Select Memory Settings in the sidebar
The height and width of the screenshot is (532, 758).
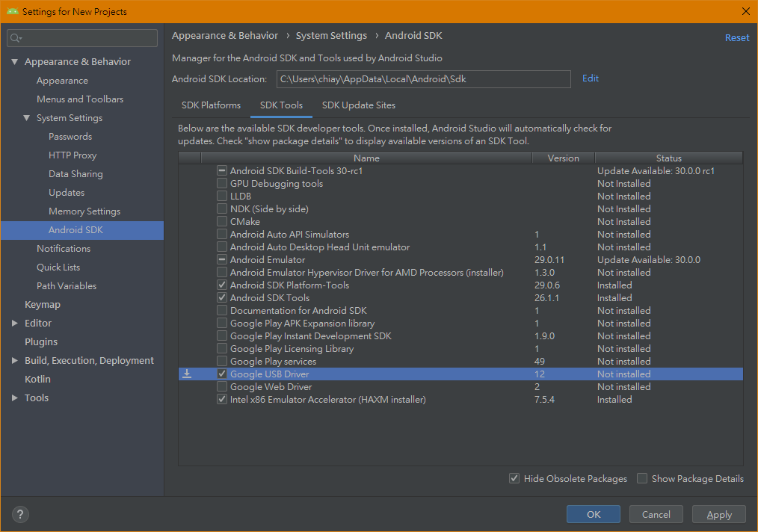tap(84, 211)
